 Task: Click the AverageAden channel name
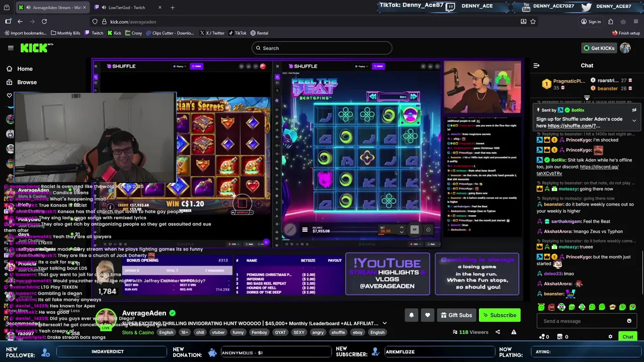pos(144,313)
